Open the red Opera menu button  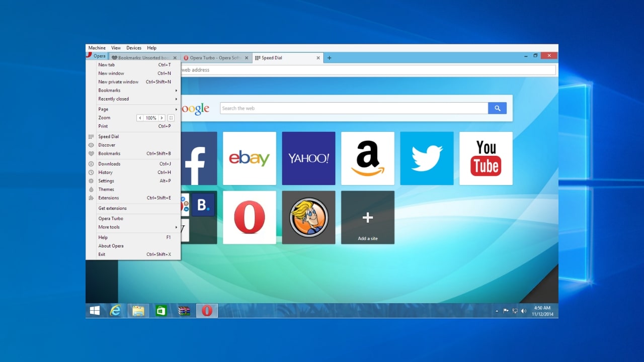click(x=96, y=56)
